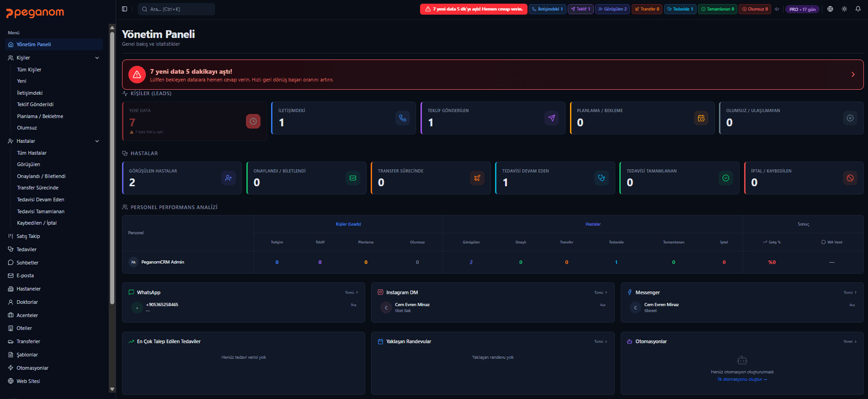This screenshot has height=399, width=868.
Task: Toggle the sidebar collapse icon
Action: [x=124, y=9]
